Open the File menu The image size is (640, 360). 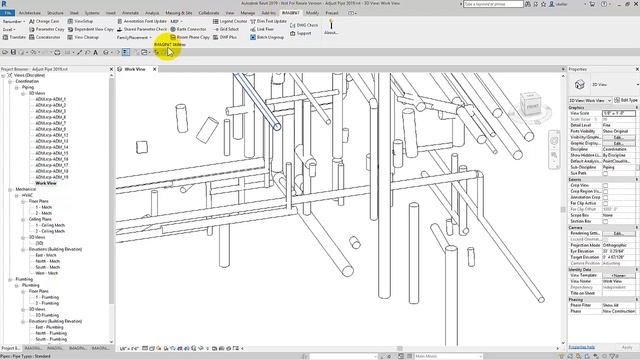[7, 13]
